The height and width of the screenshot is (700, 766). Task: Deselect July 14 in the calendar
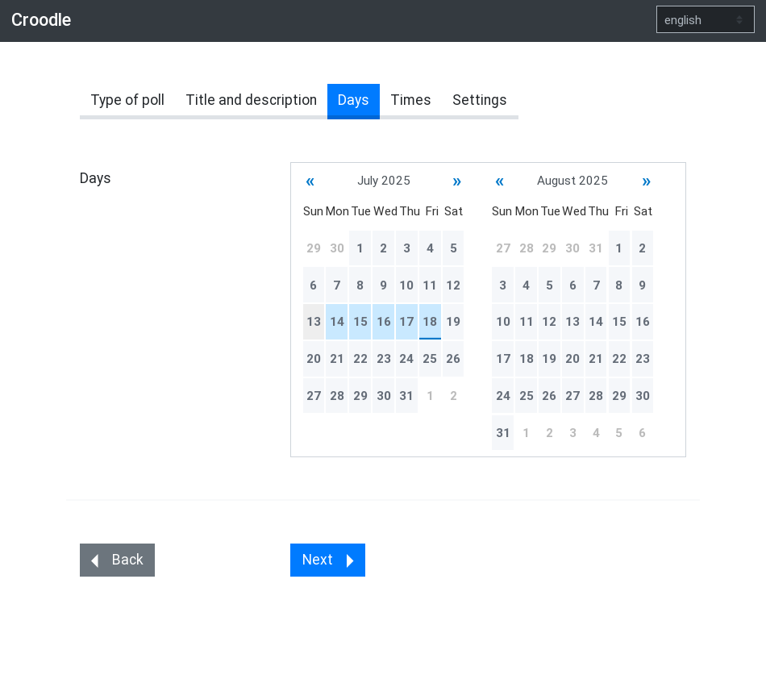pyautogui.click(x=336, y=322)
